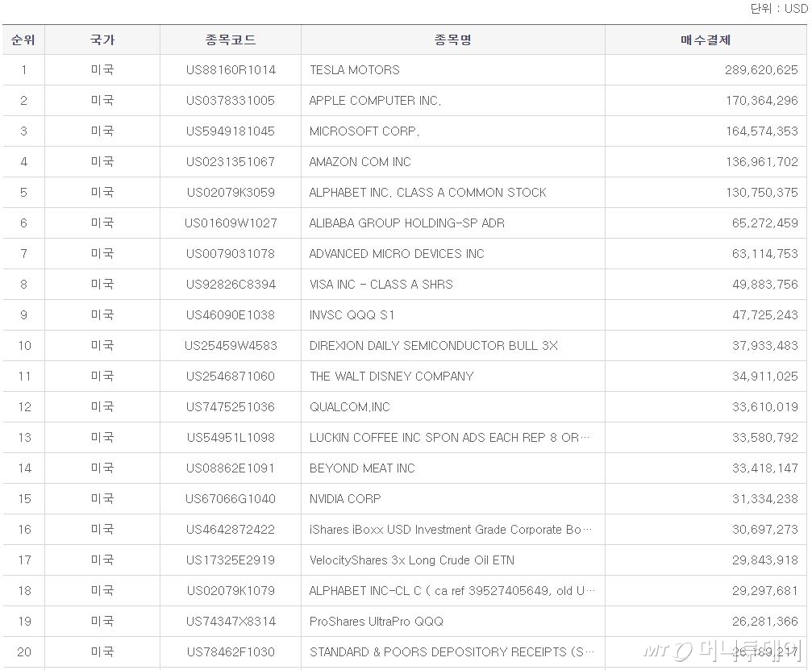
Task: Click purchase amount 164,574,353
Action: click(762, 131)
